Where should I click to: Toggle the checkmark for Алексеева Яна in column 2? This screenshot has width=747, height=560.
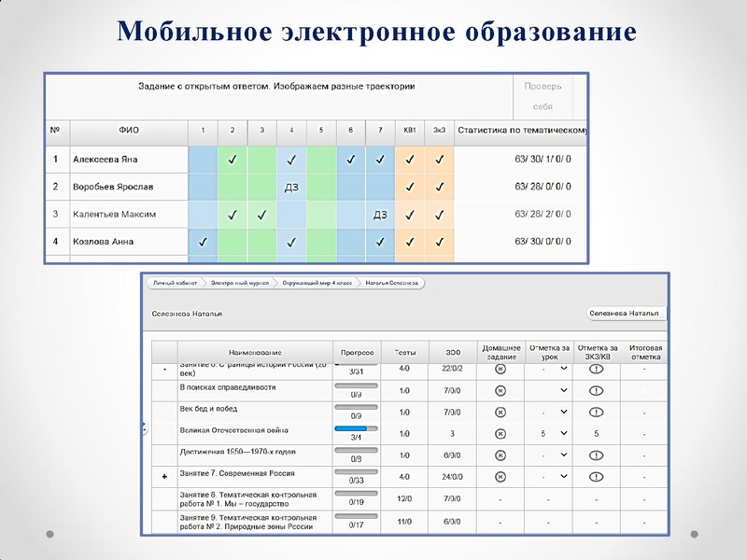click(231, 159)
